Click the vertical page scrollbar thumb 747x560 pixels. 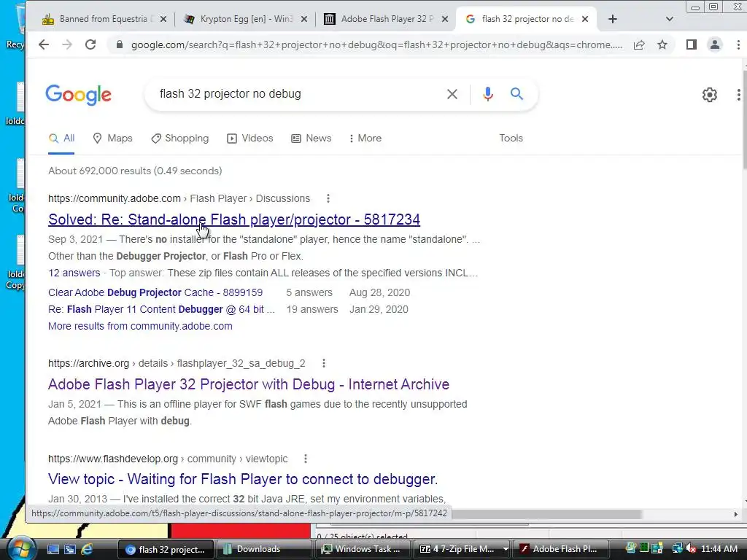coord(744,119)
